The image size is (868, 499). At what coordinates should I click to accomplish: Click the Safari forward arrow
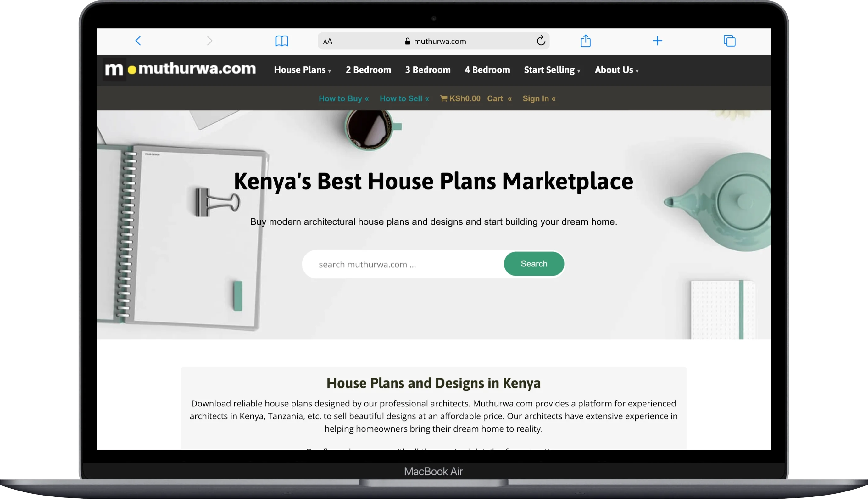(x=210, y=41)
